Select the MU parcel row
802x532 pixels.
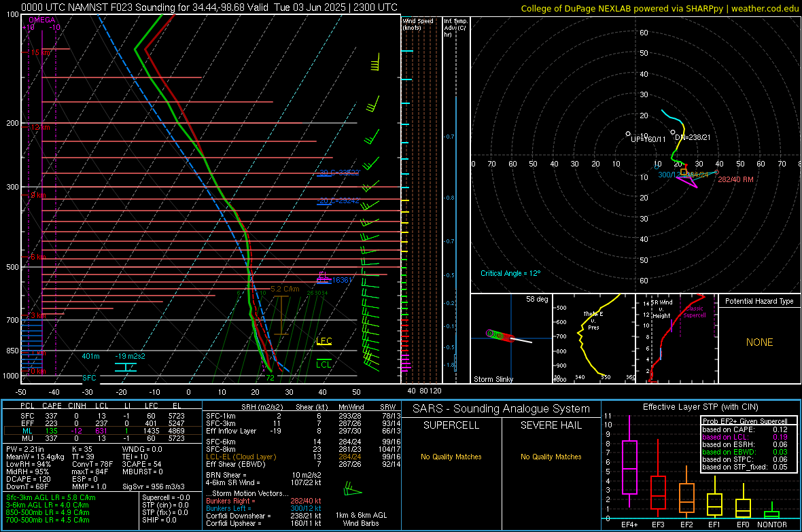[x=103, y=438]
